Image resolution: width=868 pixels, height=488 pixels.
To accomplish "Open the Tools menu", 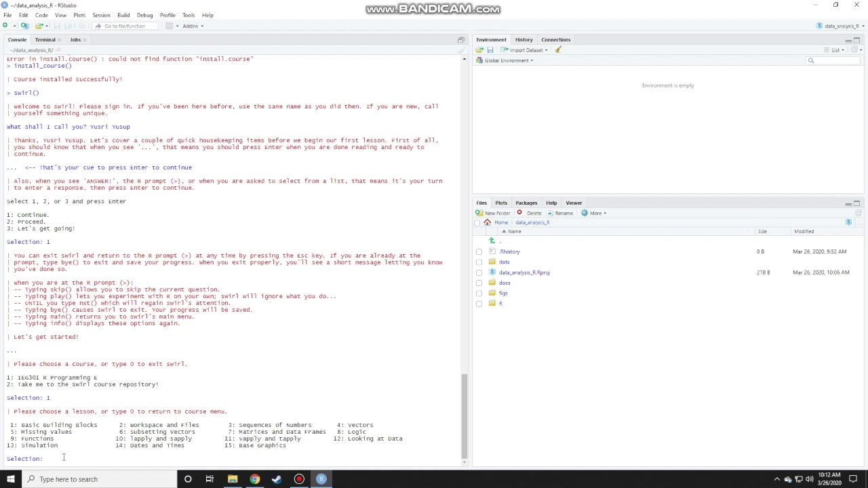I will [189, 15].
